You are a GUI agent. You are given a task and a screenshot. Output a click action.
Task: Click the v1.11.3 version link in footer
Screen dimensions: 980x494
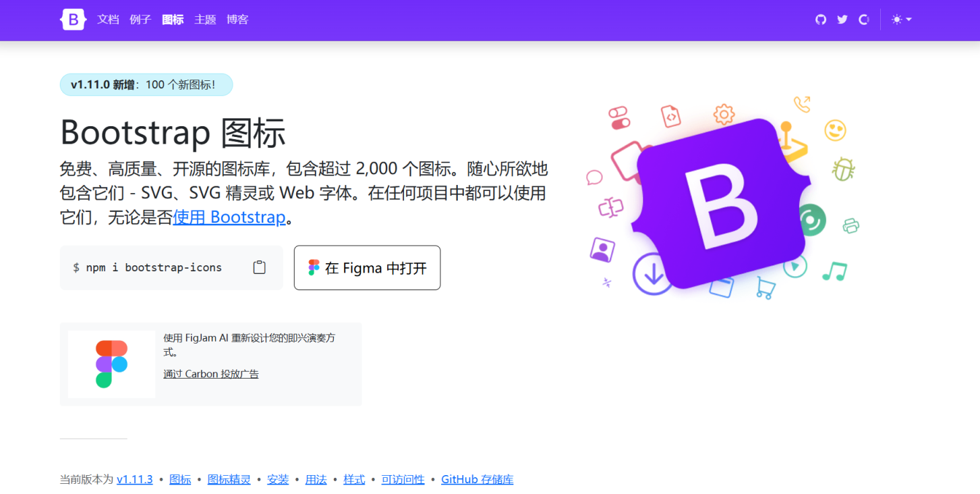pyautogui.click(x=134, y=479)
